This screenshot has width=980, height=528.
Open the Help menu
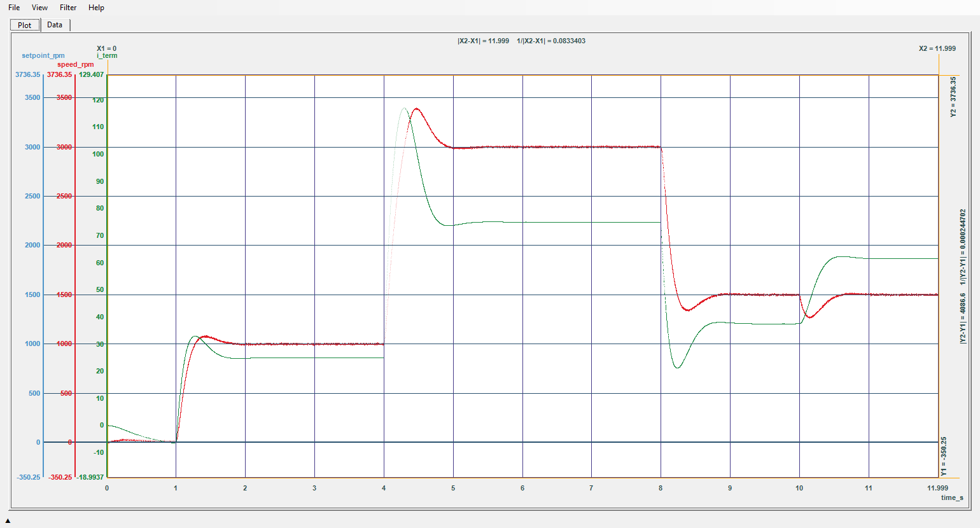[x=96, y=8]
